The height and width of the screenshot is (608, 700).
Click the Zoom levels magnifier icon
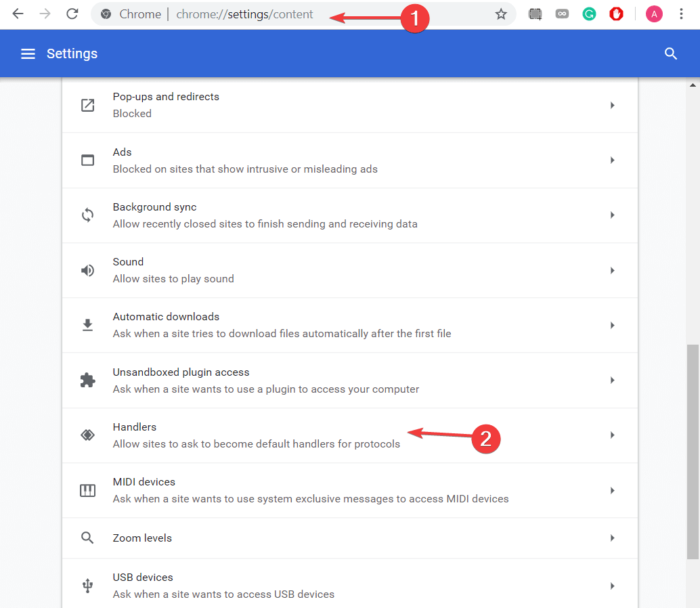(87, 538)
